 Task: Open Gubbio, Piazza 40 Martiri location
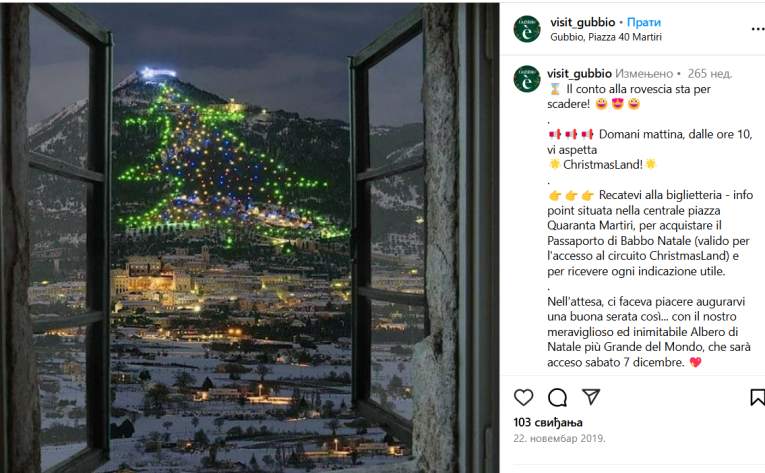(x=606, y=37)
